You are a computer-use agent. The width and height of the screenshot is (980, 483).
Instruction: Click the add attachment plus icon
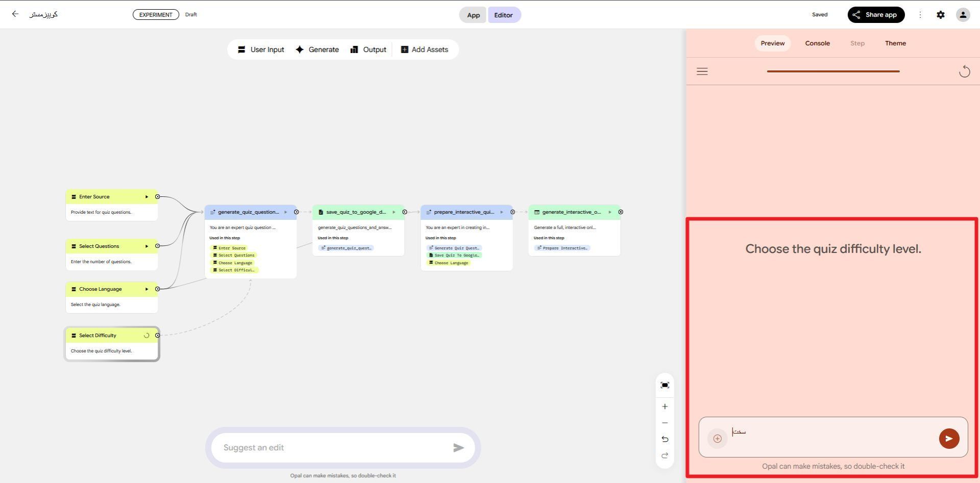tap(717, 439)
